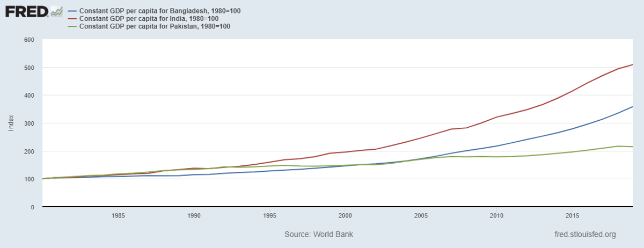Open the fred.stlouisfed.org link
Image resolution: width=644 pixels, height=248 pixels.
pos(584,235)
